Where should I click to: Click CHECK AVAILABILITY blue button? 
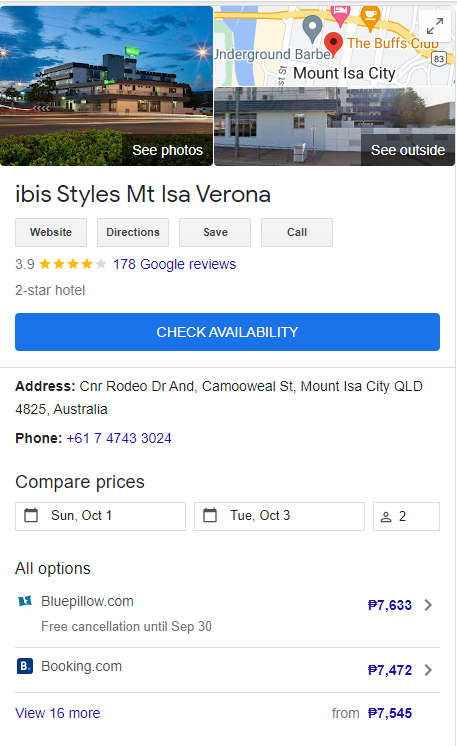tap(227, 332)
